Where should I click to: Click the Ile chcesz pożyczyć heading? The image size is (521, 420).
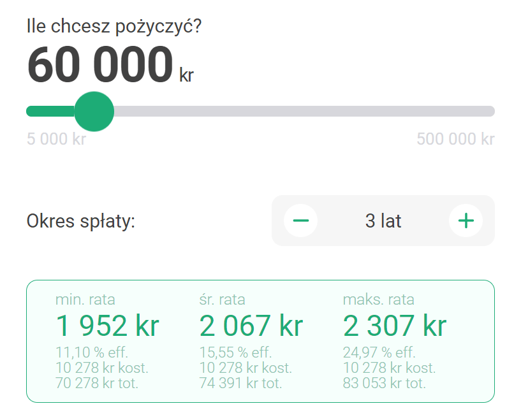pyautogui.click(x=114, y=26)
